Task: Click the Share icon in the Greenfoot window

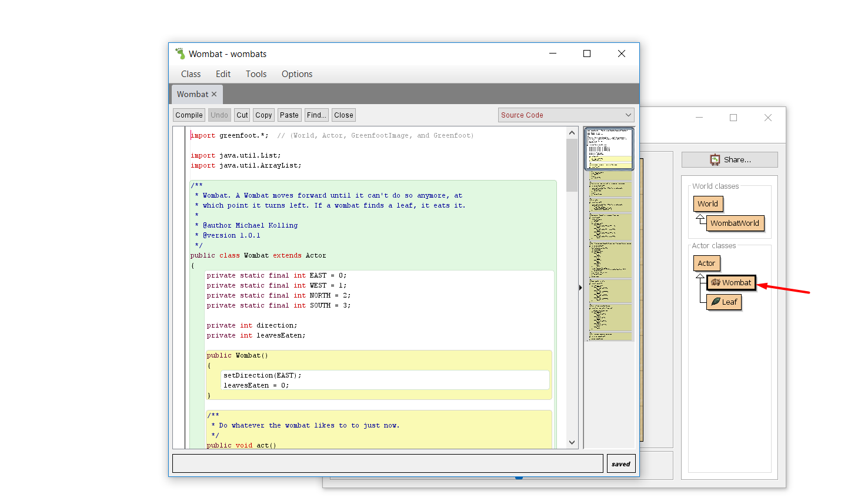Action: pyautogui.click(x=715, y=159)
